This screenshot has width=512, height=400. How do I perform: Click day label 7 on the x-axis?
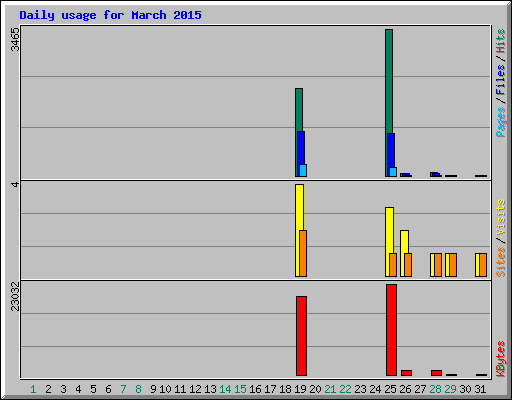pos(123,389)
